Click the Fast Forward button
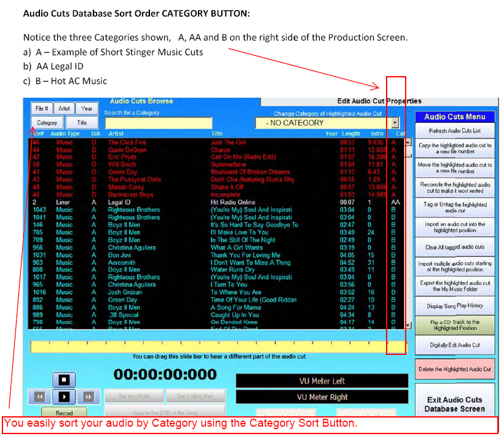 pyautogui.click(x=88, y=397)
